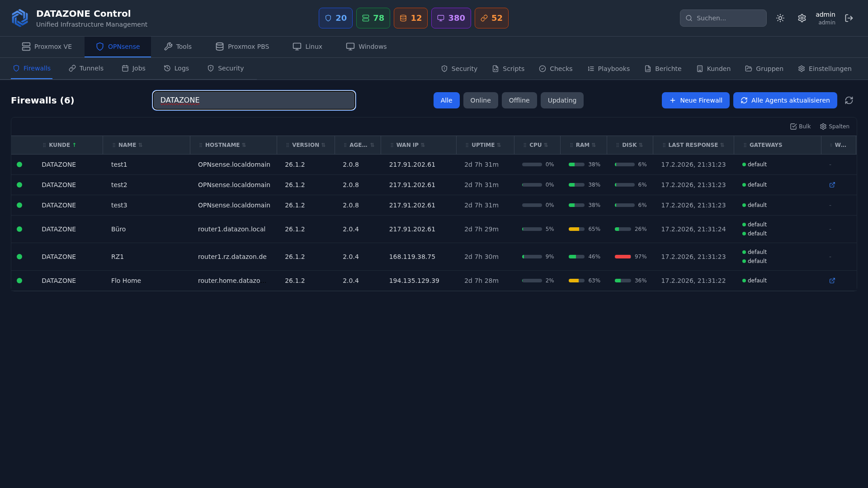
Task: Click the Neue Firewall button
Action: (x=695, y=100)
